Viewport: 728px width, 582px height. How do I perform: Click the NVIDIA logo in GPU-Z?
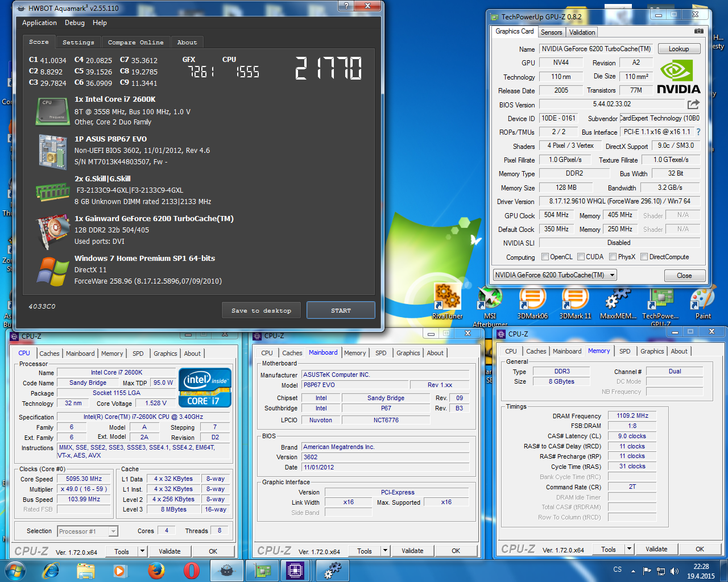click(679, 76)
